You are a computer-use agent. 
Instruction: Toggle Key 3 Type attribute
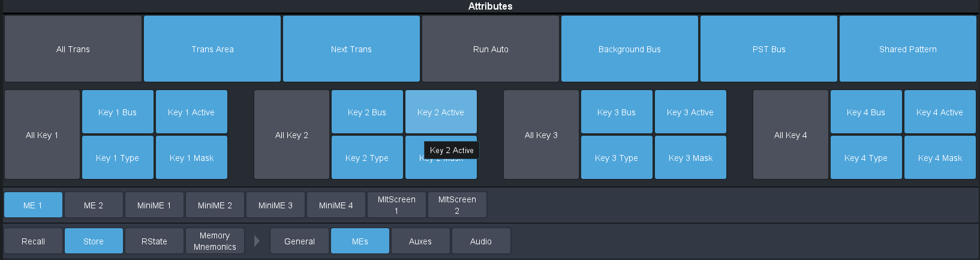[616, 157]
